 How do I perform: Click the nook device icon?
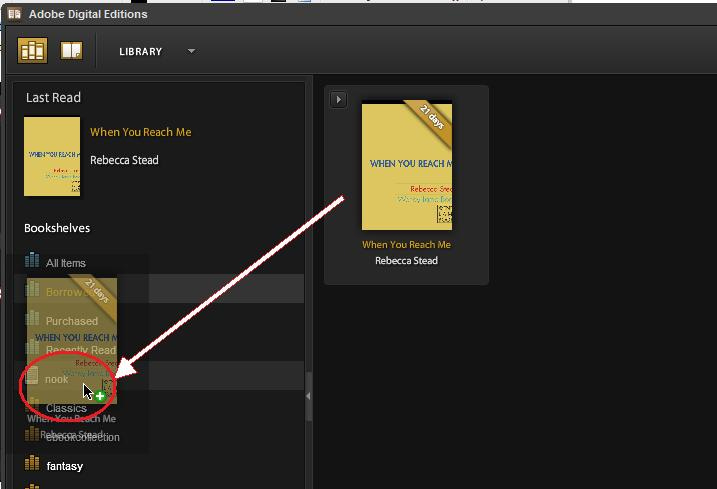pyautogui.click(x=32, y=375)
